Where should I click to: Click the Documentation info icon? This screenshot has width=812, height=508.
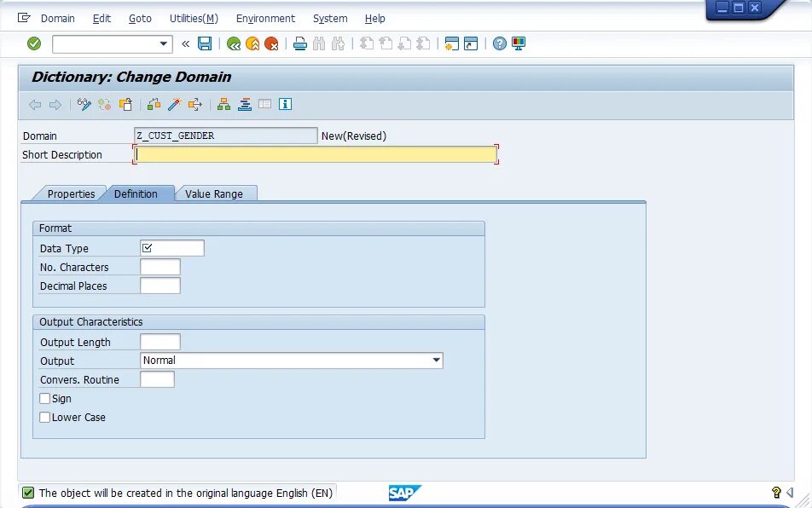(x=286, y=105)
